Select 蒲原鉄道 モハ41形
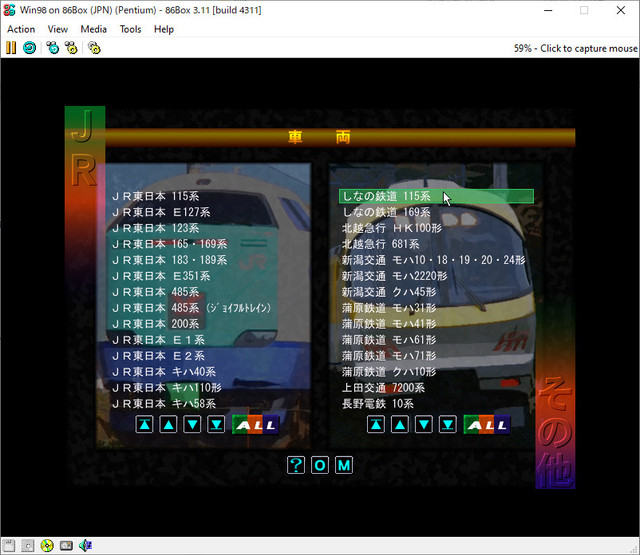Viewport: 640px width, 555px height. coord(389,324)
